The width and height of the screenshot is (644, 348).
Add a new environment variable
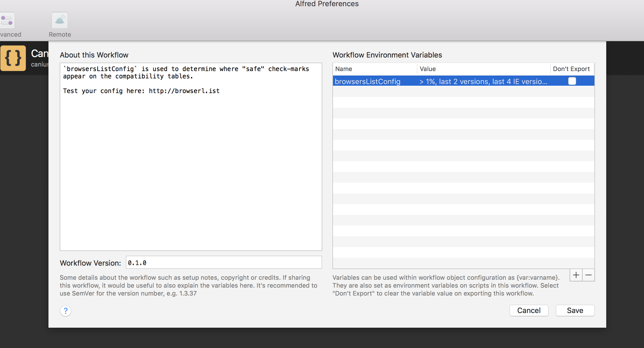click(x=576, y=275)
